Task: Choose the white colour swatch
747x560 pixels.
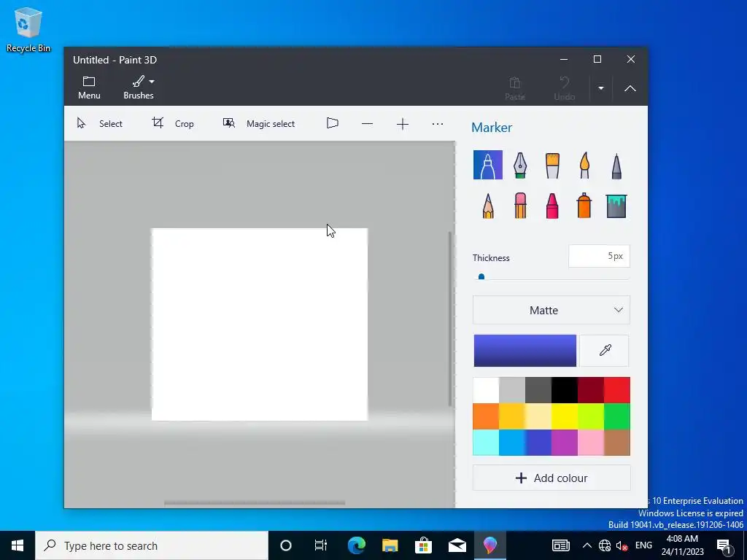Action: click(x=486, y=390)
